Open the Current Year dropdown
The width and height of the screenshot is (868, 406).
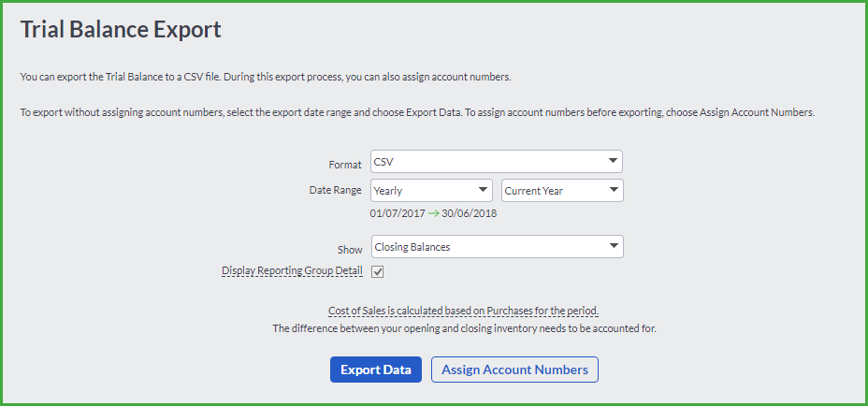562,191
